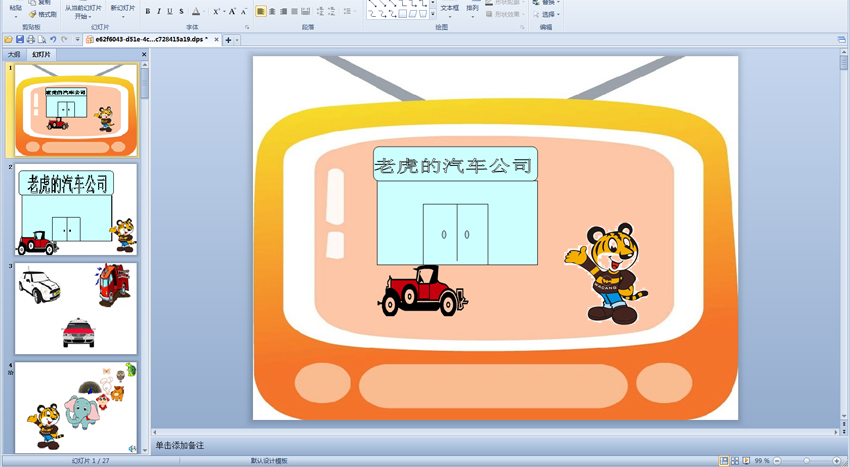This screenshot has height=467, width=850.
Task: Select slide 1 thumbnail
Action: coord(76,110)
